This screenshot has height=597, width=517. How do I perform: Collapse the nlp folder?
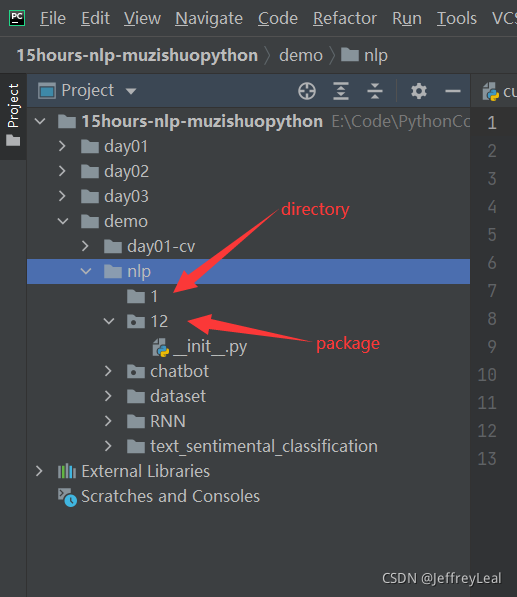[86, 271]
